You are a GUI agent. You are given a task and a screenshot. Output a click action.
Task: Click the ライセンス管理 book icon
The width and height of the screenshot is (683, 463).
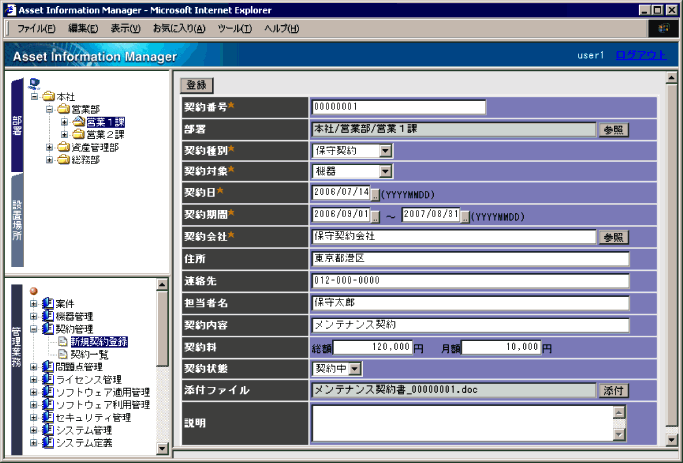48,380
